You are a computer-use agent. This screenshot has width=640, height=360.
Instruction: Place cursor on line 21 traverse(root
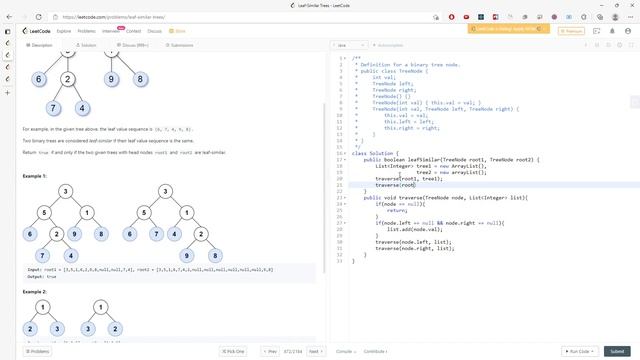pyautogui.click(x=395, y=185)
